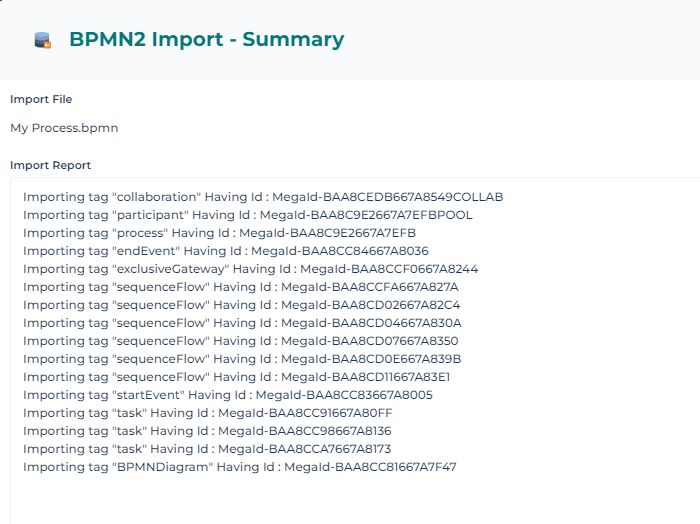
Task: Click the sequenceFlow line ending in A82C4
Action: (x=241, y=305)
